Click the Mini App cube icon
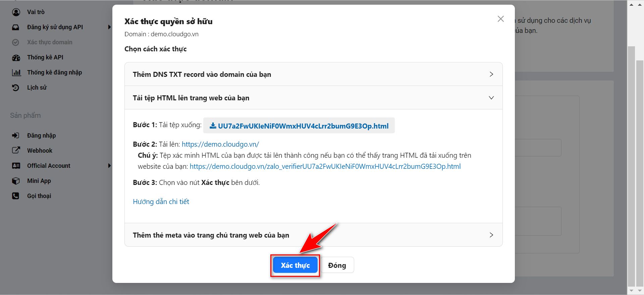 (x=16, y=181)
